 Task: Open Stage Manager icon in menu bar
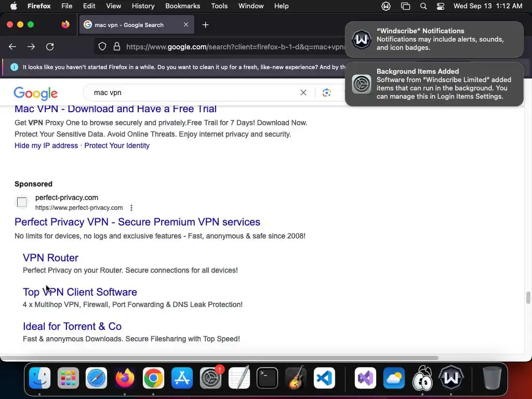click(x=405, y=6)
